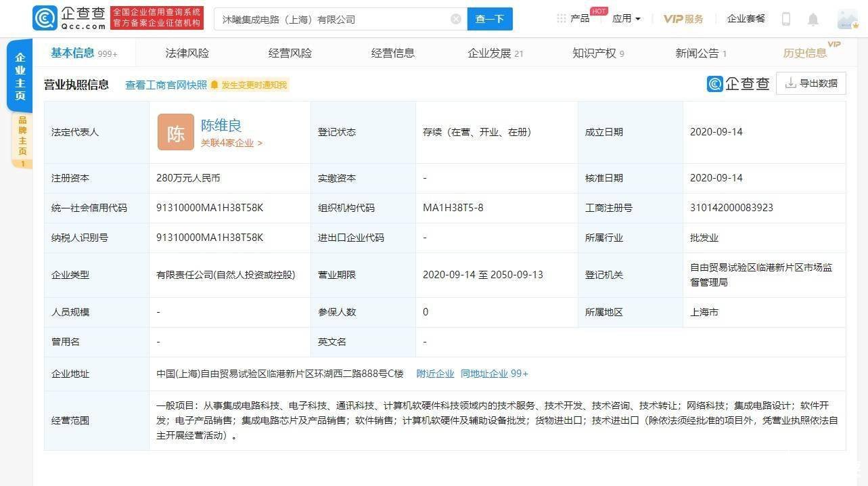Click business term 2020-09-14 至 2050-09-13

[483, 275]
